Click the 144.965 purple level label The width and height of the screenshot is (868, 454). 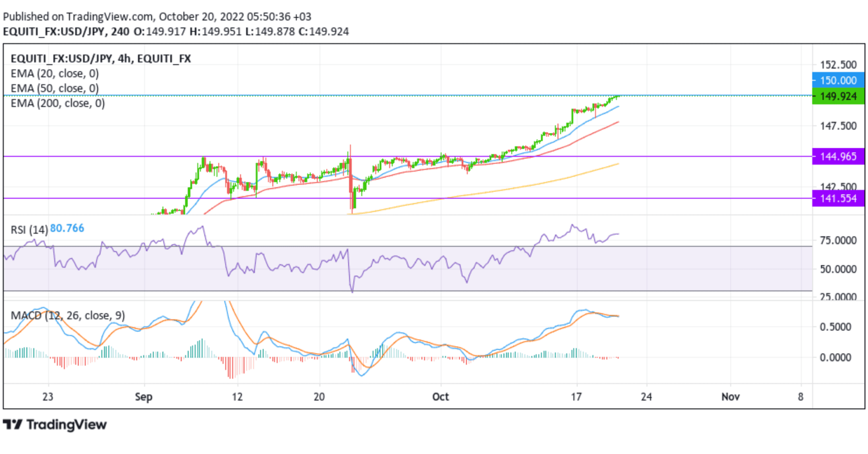pyautogui.click(x=838, y=156)
